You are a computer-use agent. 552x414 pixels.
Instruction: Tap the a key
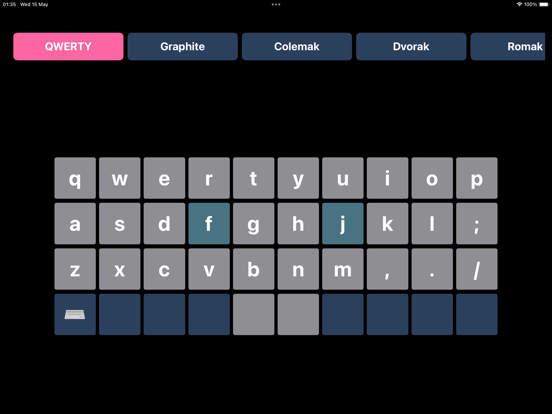tap(75, 224)
